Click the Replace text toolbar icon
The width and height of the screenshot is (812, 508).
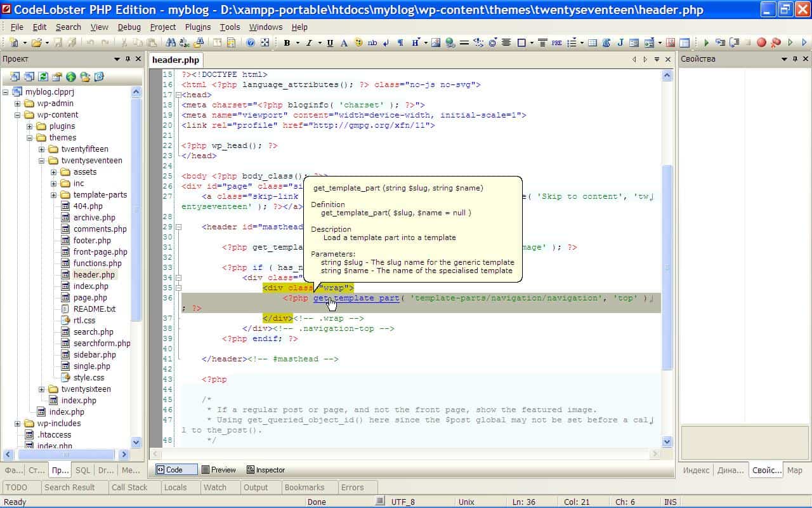pos(185,43)
